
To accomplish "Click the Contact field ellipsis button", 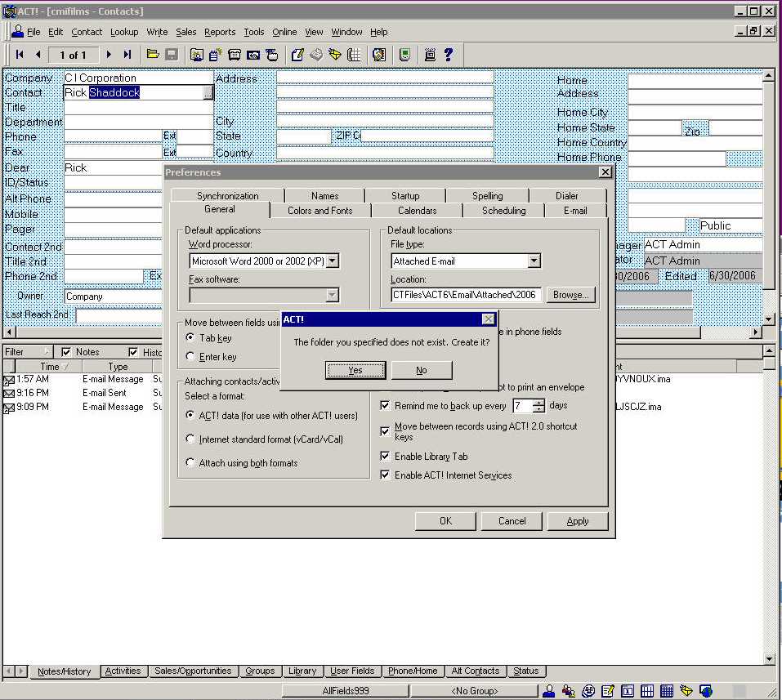I will click(208, 92).
